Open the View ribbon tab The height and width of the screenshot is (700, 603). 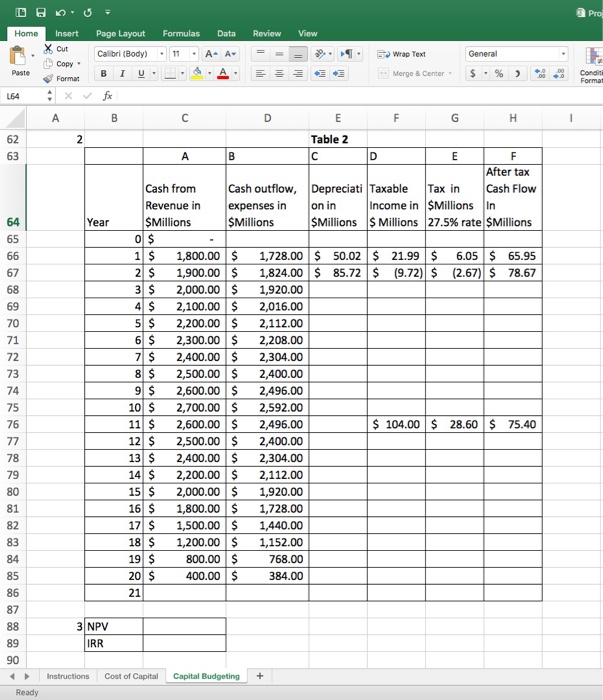(x=308, y=33)
